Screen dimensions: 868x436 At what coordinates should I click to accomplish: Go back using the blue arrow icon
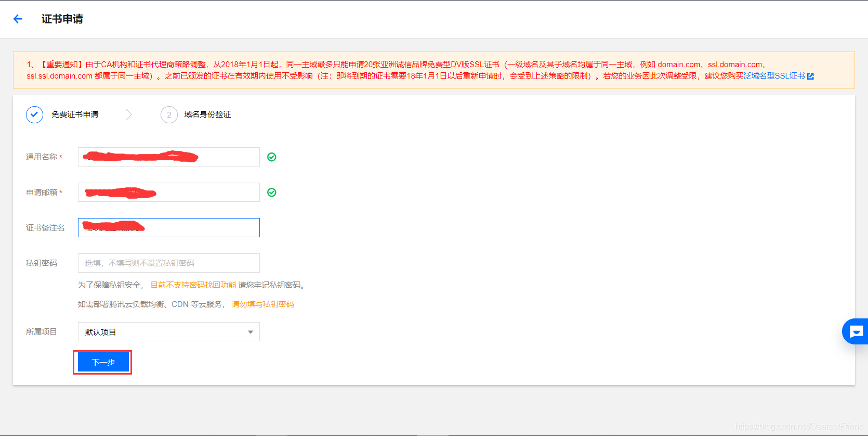[18, 19]
